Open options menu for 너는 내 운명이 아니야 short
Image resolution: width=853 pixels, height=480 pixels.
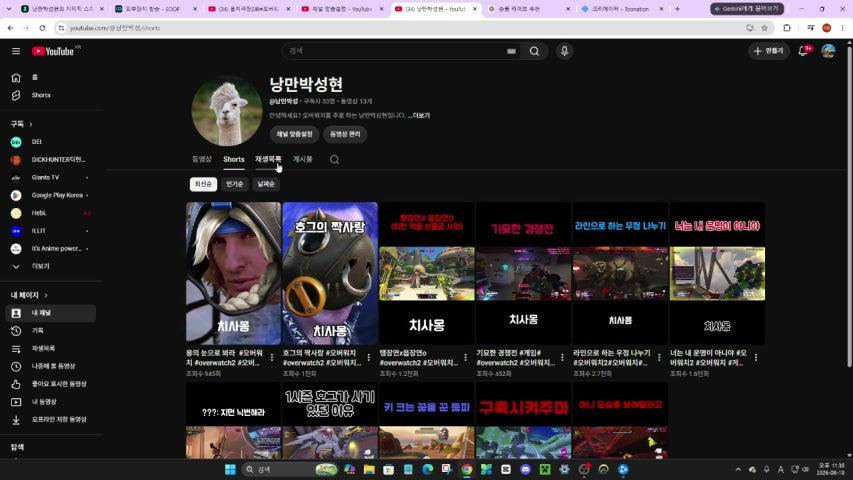(756, 358)
